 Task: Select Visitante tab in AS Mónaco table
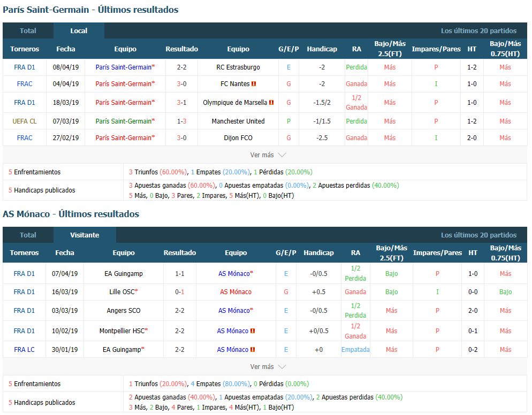85,235
